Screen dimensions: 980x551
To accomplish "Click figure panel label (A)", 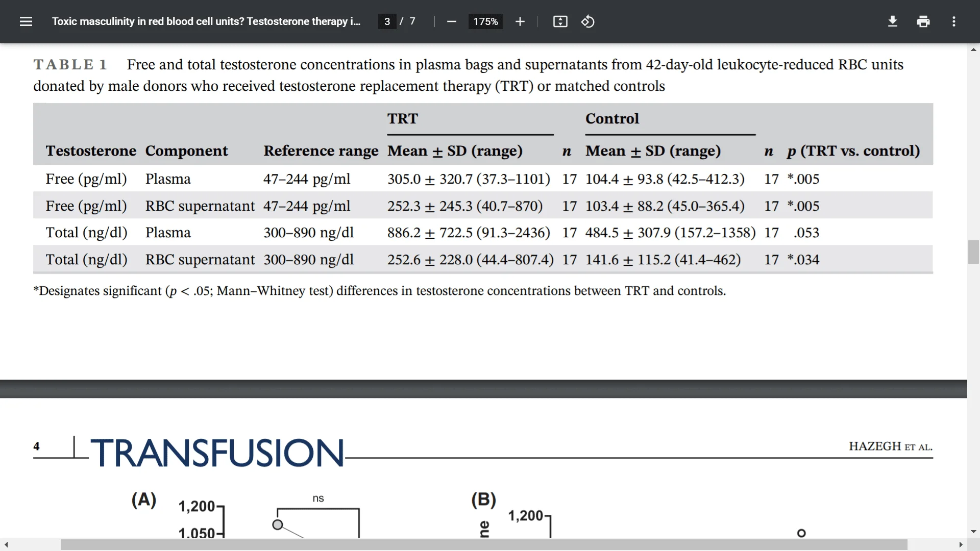I will (143, 499).
